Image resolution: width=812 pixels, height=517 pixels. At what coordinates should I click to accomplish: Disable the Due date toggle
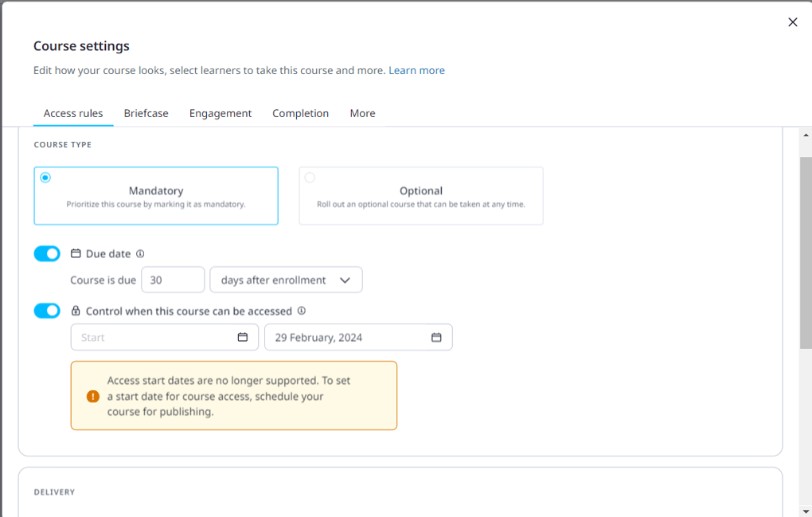click(x=47, y=254)
